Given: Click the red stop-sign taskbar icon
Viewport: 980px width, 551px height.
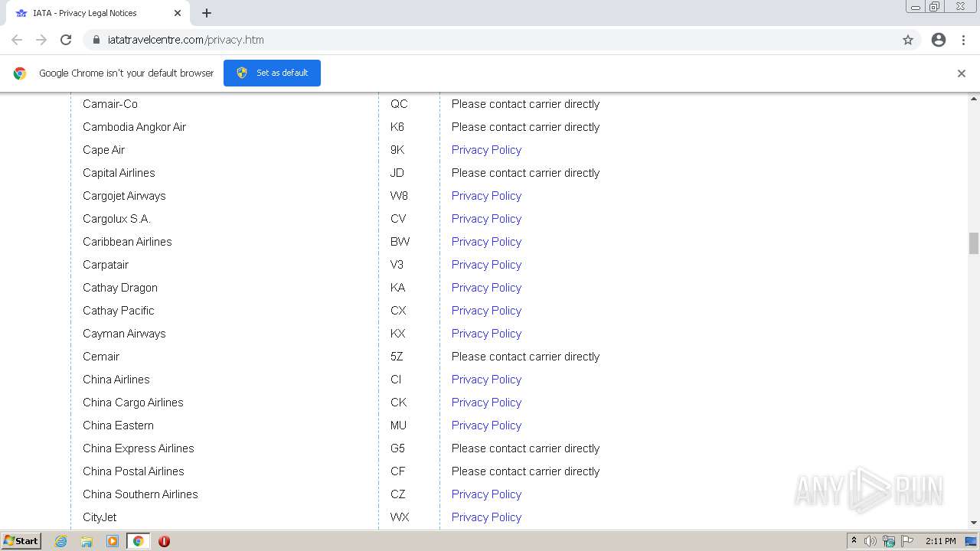Looking at the screenshot, I should click(164, 541).
